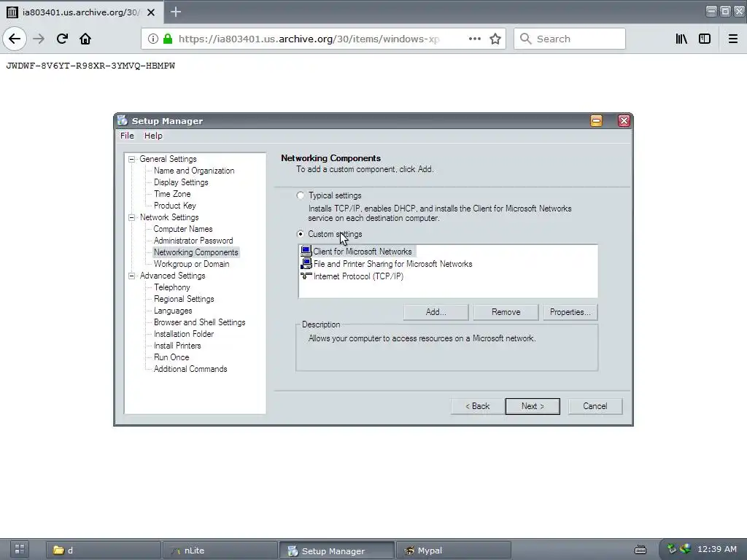Select Languages in the tree
Image resolution: width=747 pixels, height=560 pixels.
[x=173, y=311]
